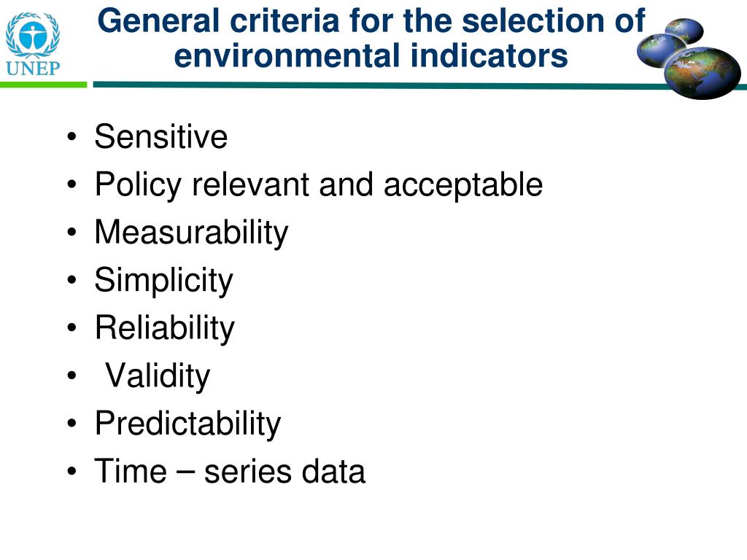Click the bullet dot before 'Validity'
The height and width of the screenshot is (560, 747).
tap(71, 376)
